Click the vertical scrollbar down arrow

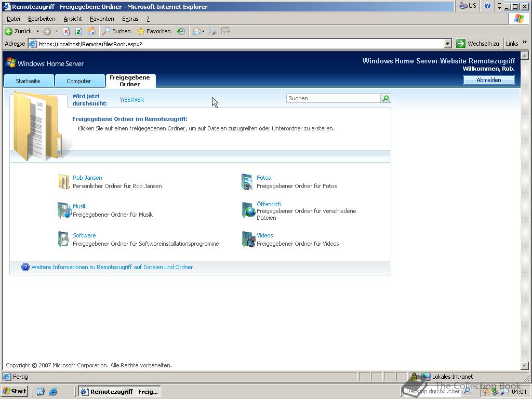[525, 366]
